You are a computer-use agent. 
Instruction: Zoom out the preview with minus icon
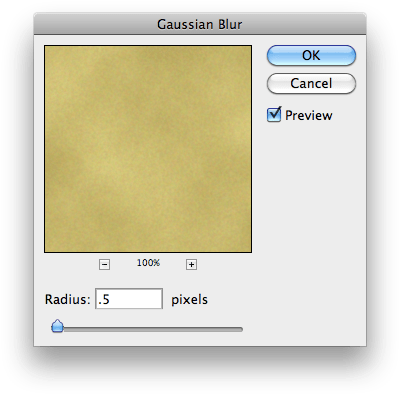point(104,265)
